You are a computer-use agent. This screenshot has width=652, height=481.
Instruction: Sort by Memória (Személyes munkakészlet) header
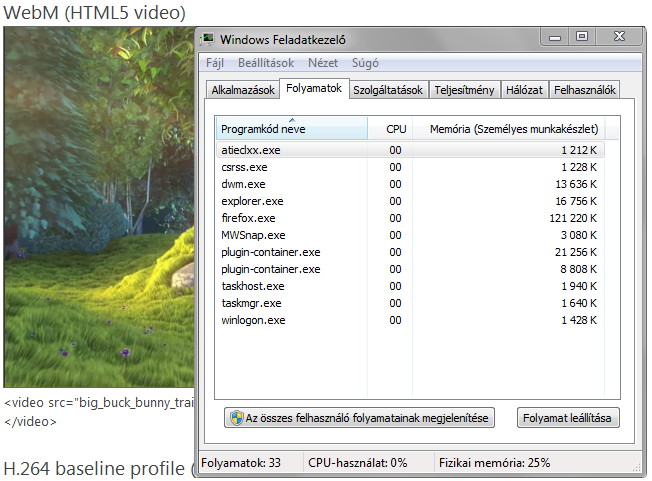(509, 128)
